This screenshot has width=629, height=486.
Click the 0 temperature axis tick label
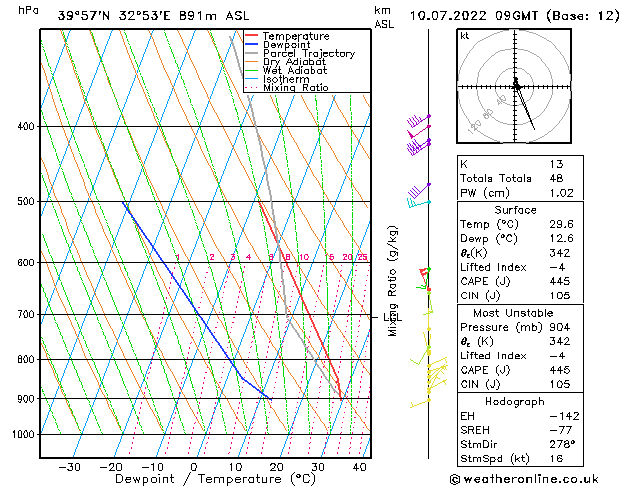coord(194,467)
